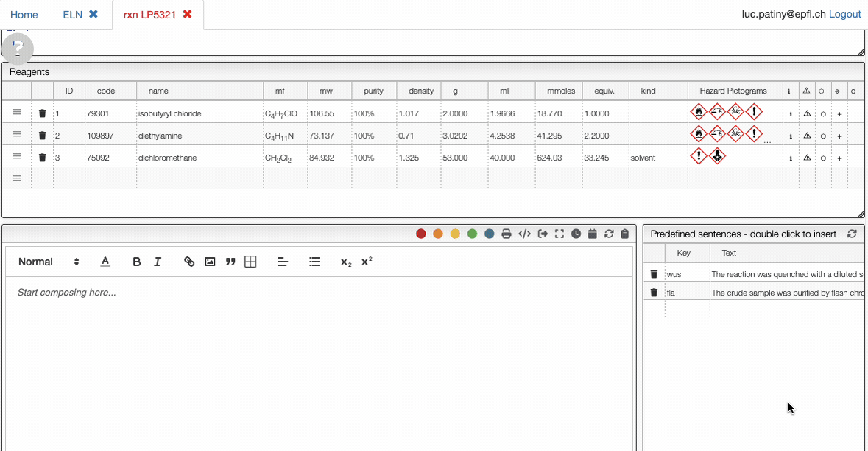Refresh the editor content with the refresh icon
Viewport: 868px width, 451px height.
point(609,233)
